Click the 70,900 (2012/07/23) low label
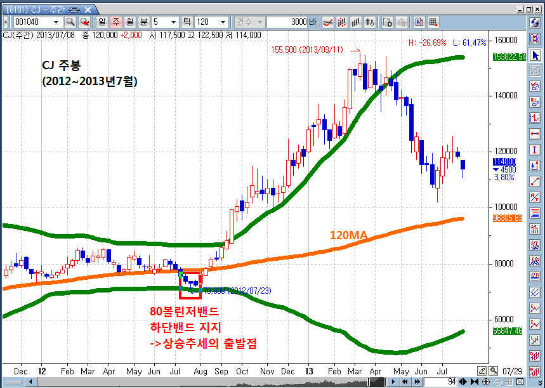 (x=237, y=291)
